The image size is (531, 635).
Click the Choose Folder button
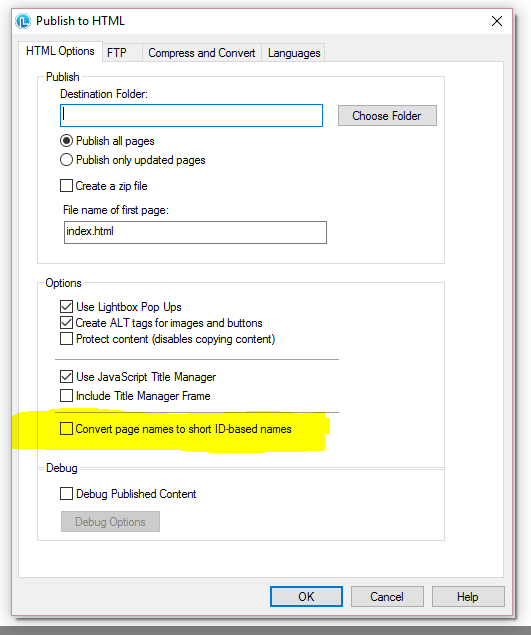387,116
